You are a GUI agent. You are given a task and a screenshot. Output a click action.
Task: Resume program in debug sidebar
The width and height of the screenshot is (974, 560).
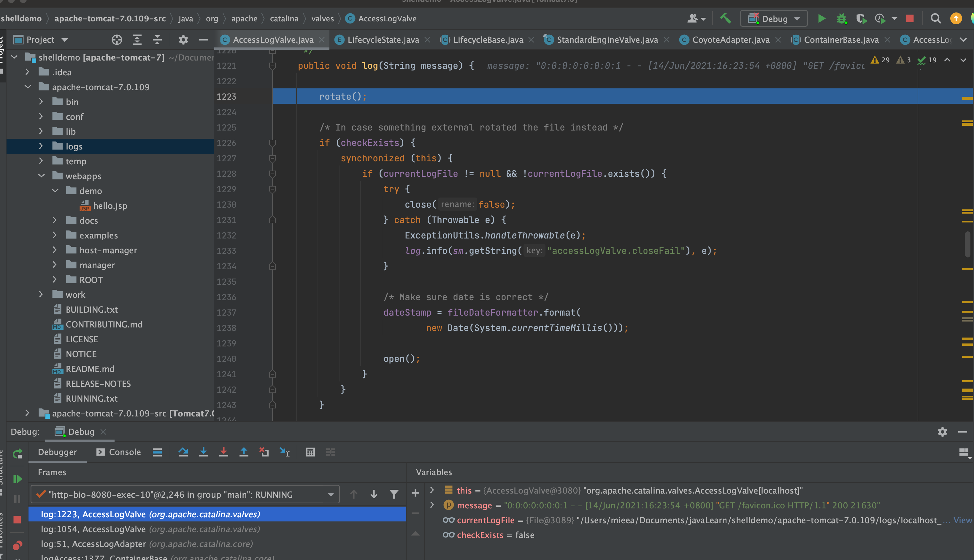[17, 479]
